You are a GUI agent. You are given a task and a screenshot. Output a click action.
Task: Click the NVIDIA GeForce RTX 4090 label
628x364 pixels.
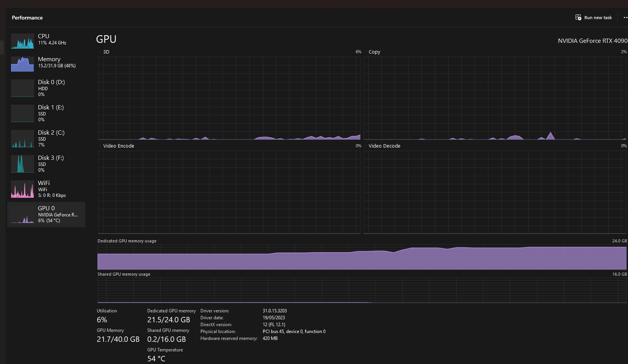coord(592,40)
